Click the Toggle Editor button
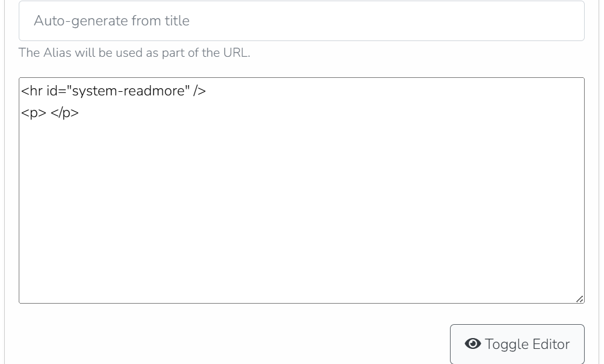The width and height of the screenshot is (604, 364). tap(517, 344)
